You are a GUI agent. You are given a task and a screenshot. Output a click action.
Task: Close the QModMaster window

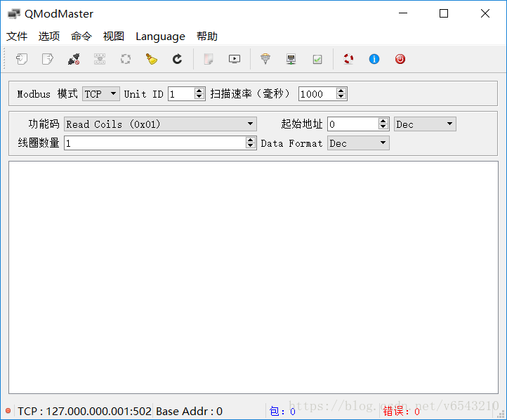pyautogui.click(x=485, y=13)
